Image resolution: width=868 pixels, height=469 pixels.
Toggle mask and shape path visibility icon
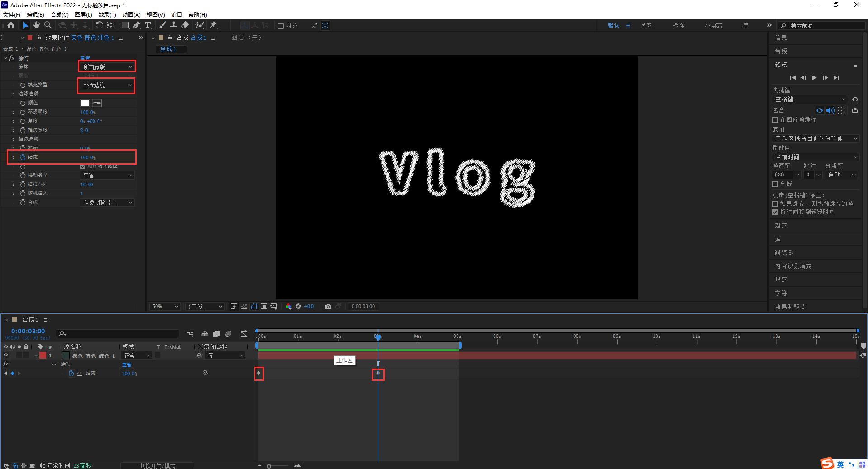pos(254,306)
